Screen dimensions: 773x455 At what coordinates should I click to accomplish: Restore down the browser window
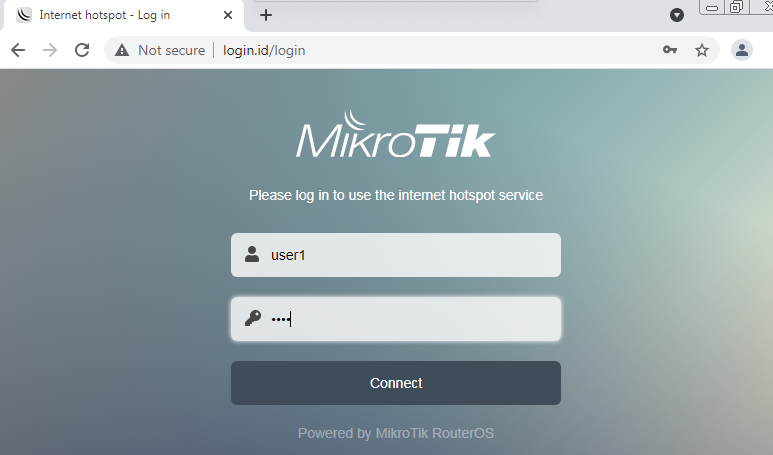click(737, 7)
